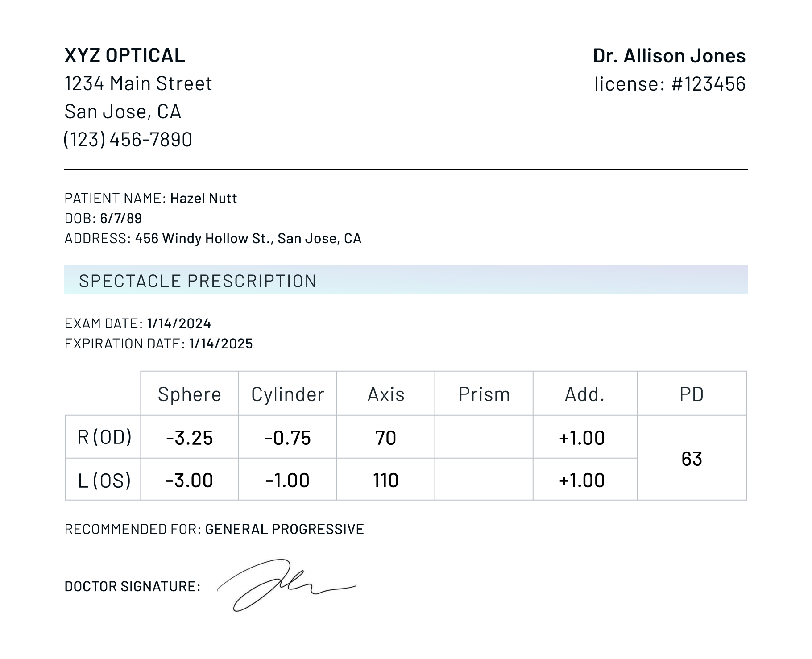Click the expiration date 1/14/2025
This screenshot has width=812, height=659.
pos(221,344)
